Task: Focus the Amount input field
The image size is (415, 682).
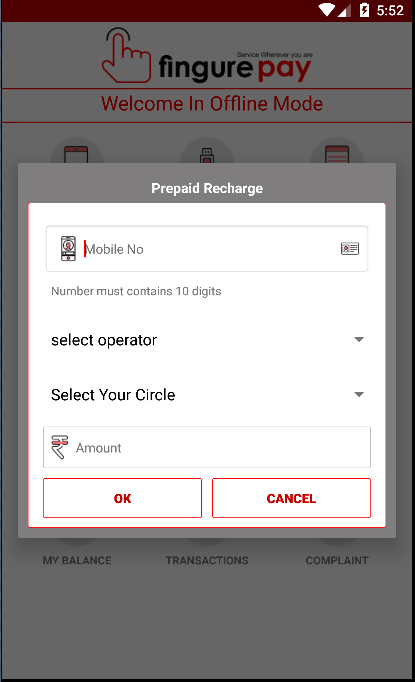Action: (207, 447)
